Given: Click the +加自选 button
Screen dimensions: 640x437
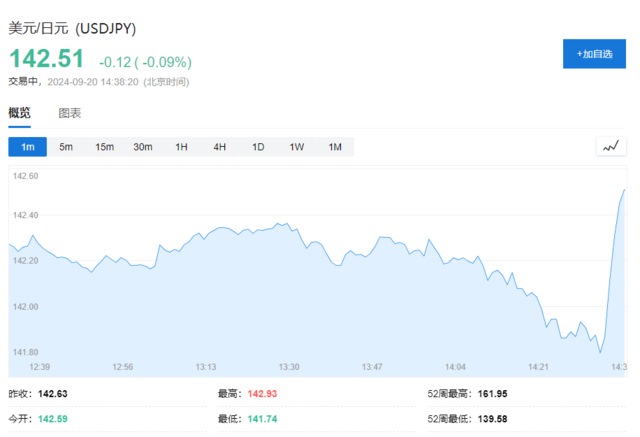Looking at the screenshot, I should [594, 53].
